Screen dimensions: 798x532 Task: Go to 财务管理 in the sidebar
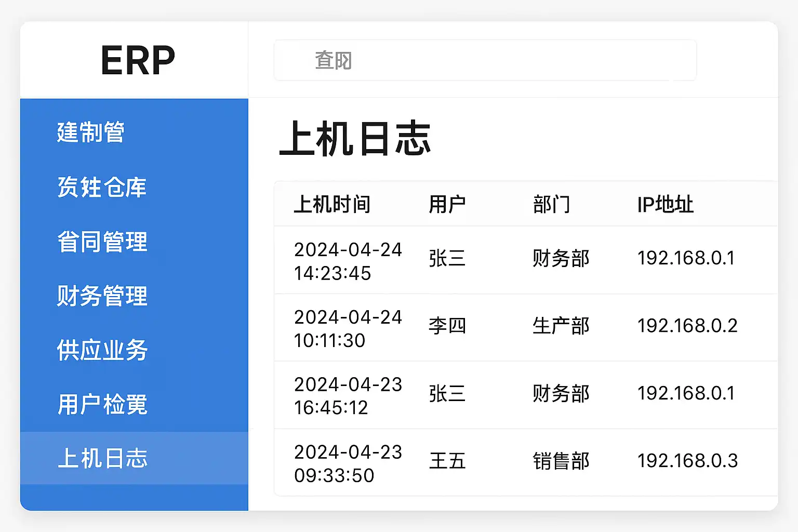tap(102, 296)
